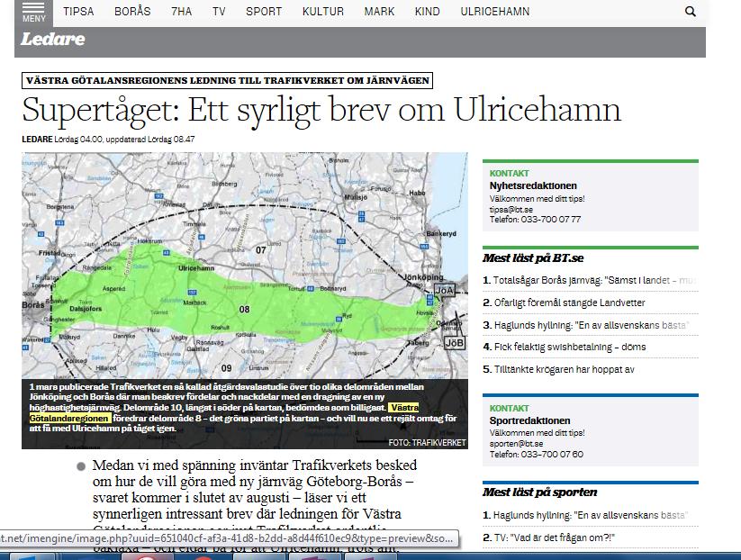Click the Nyhetsredaktionen contact heading
Image resolution: width=741 pixels, height=560 pixels.
533,185
